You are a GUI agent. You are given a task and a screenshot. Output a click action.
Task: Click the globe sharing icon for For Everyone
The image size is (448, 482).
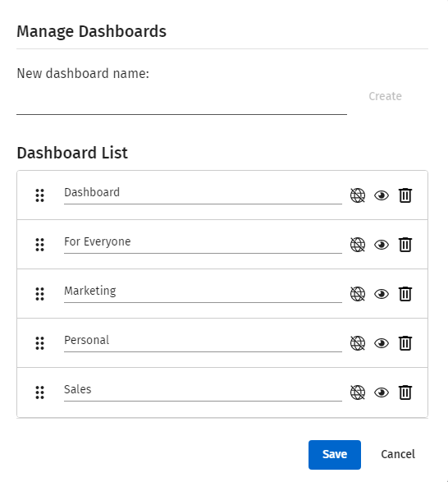pyautogui.click(x=358, y=245)
